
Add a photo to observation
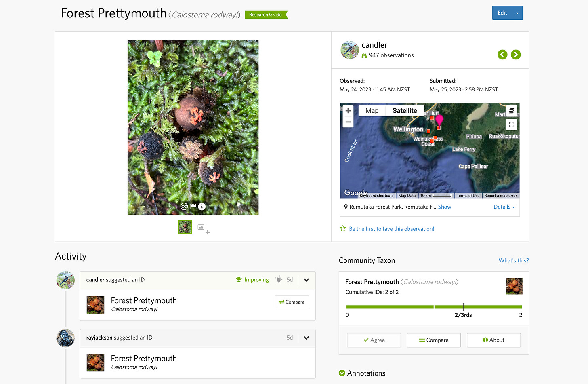pyautogui.click(x=204, y=229)
